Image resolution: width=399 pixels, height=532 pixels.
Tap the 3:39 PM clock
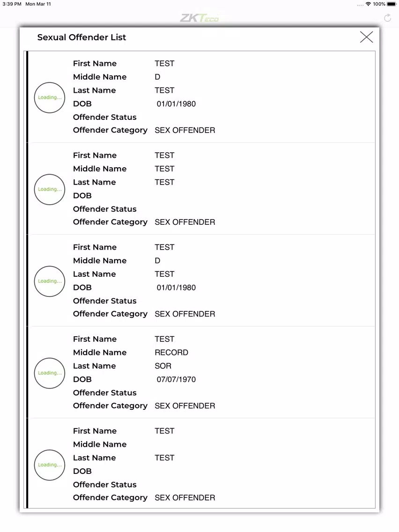point(12,4)
